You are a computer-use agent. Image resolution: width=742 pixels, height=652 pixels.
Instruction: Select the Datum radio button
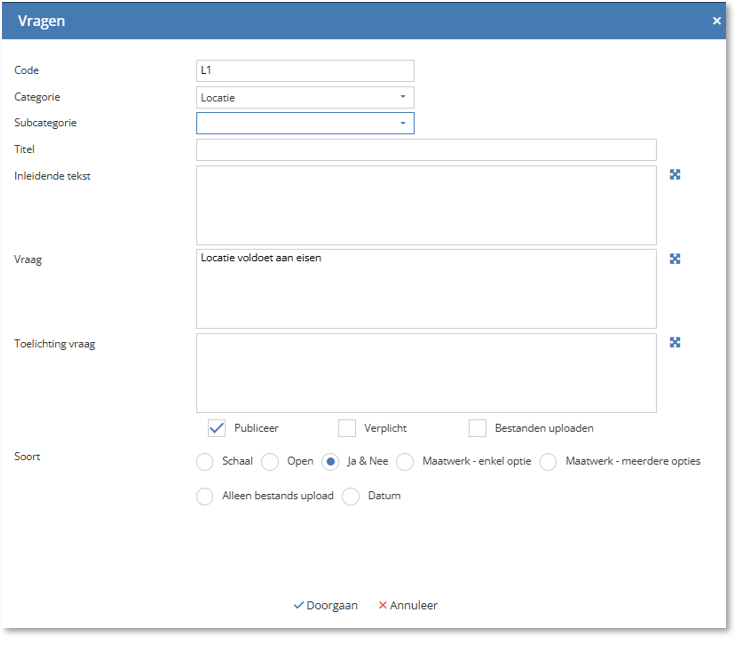click(x=351, y=496)
